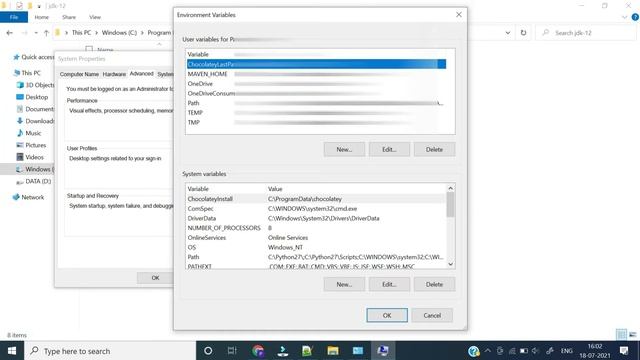Click the system variables scrollbar down arrow
The width and height of the screenshot is (640, 360).
(x=451, y=264)
